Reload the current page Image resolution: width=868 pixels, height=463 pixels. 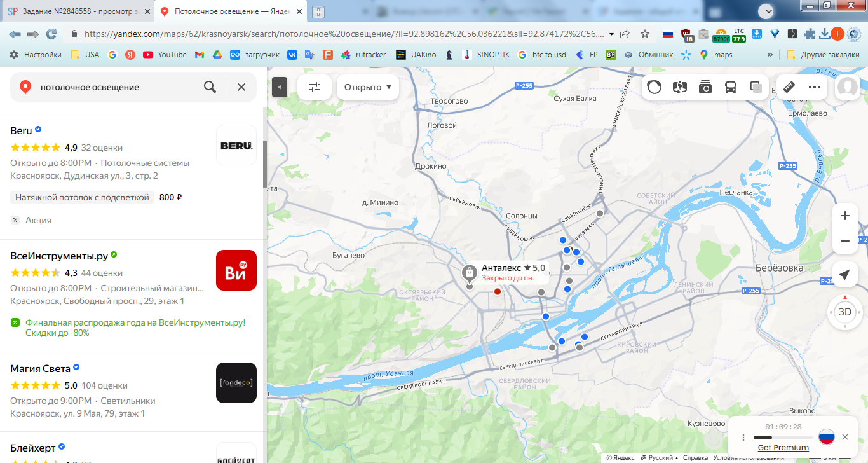pos(51,34)
